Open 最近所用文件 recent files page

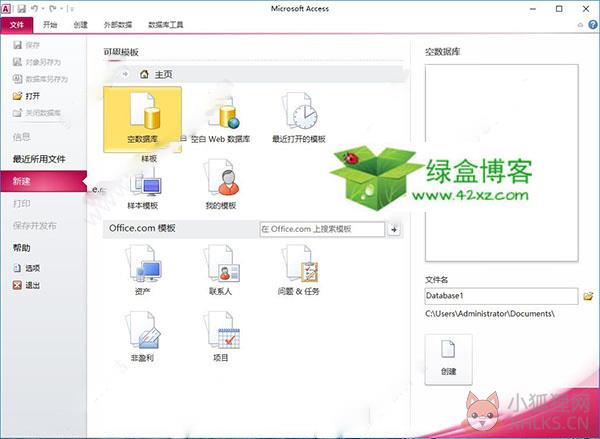point(39,159)
